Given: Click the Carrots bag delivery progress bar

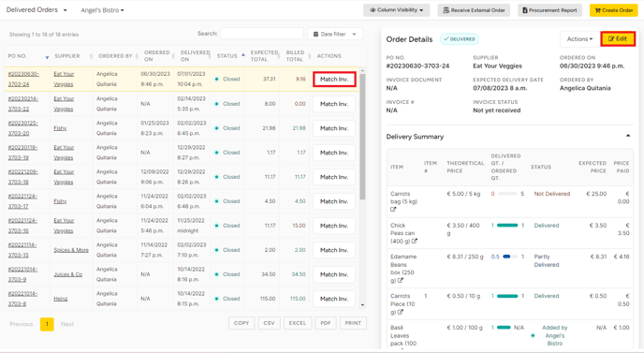Looking at the screenshot, I should click(507, 194).
